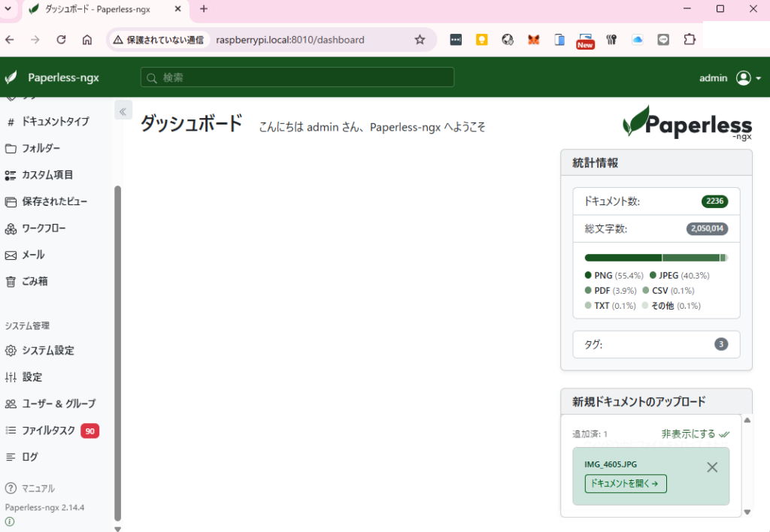770x532 pixels.
Task: Click the TXT (0.1%) legend entry
Action: click(x=611, y=306)
